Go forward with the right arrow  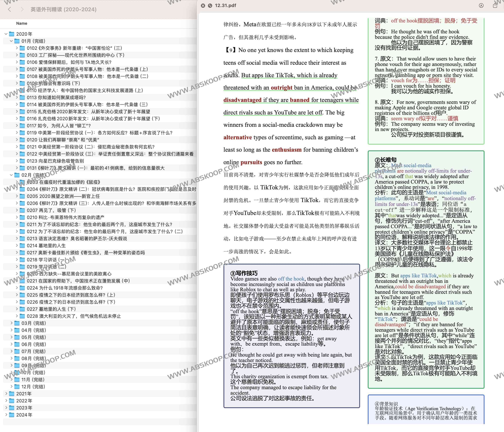coord(22,9)
